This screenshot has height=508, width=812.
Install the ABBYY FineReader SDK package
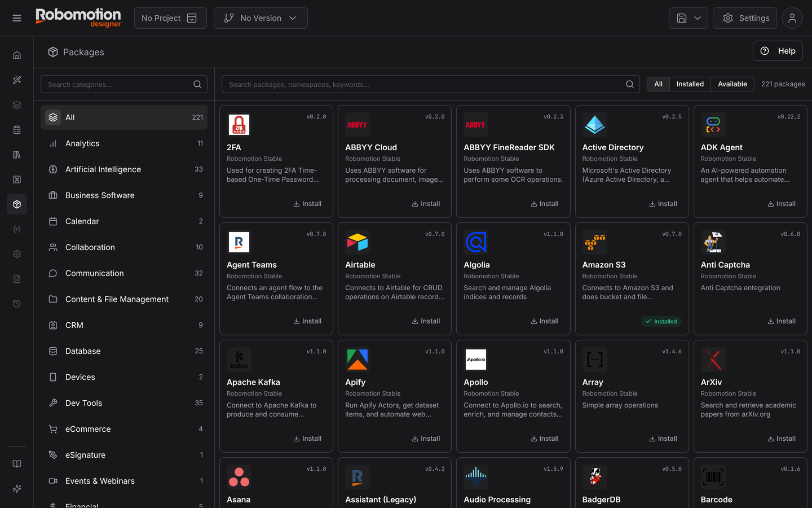click(x=545, y=204)
